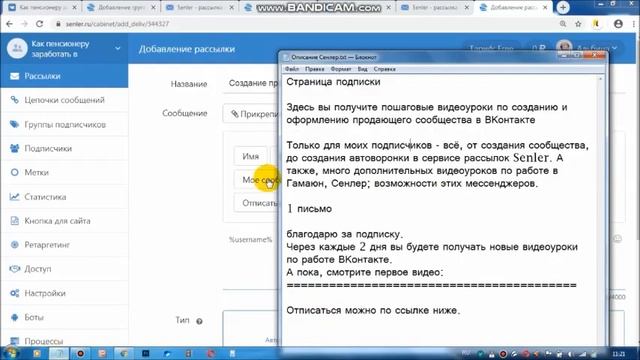
Task: Open Процессы icon in sidebar
Action: (15, 341)
